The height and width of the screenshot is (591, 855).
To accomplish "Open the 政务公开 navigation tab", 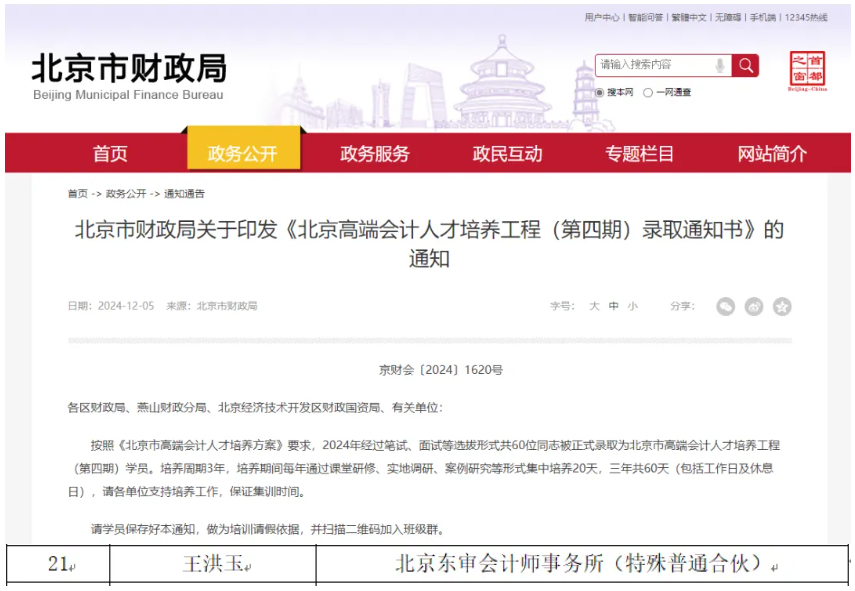I will coord(242,154).
